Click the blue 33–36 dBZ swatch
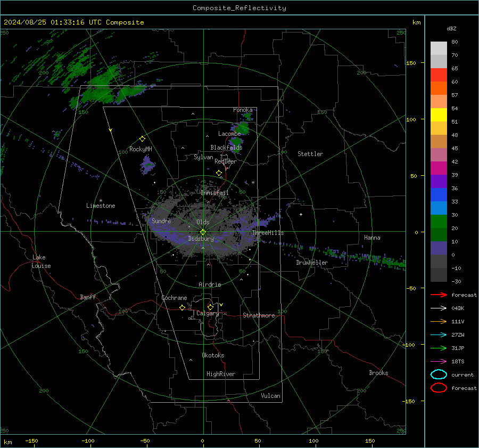Screen dimensions: 479x448 point(439,195)
